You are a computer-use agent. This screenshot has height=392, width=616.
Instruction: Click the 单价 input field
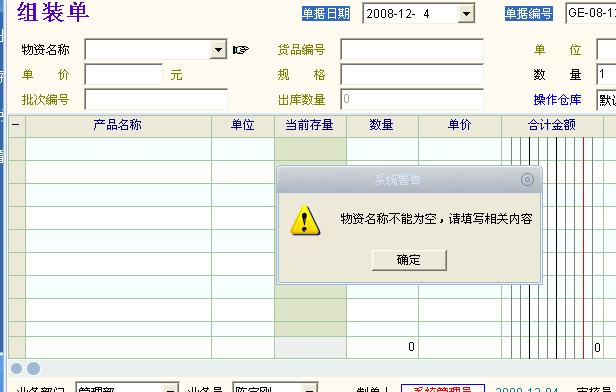[x=123, y=74]
